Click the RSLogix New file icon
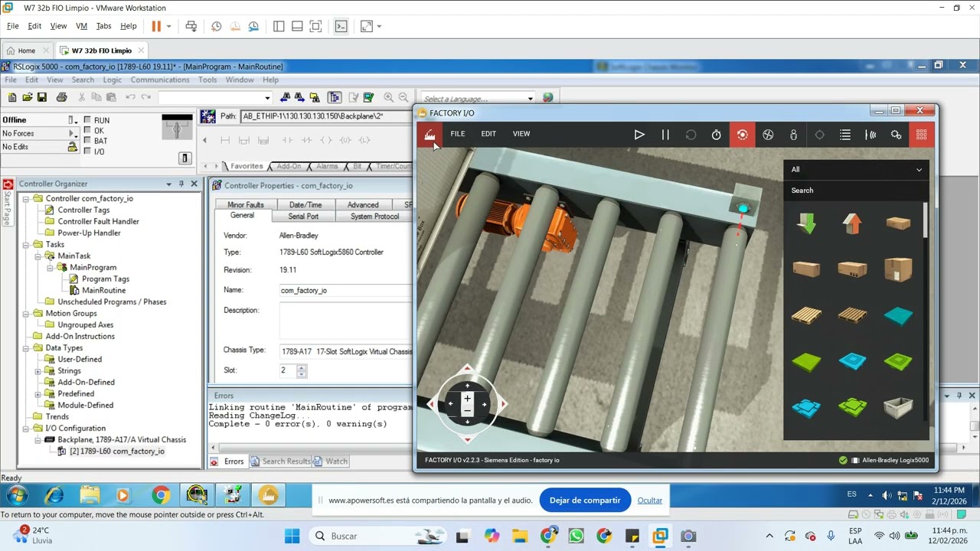The width and height of the screenshot is (980, 551). point(12,97)
